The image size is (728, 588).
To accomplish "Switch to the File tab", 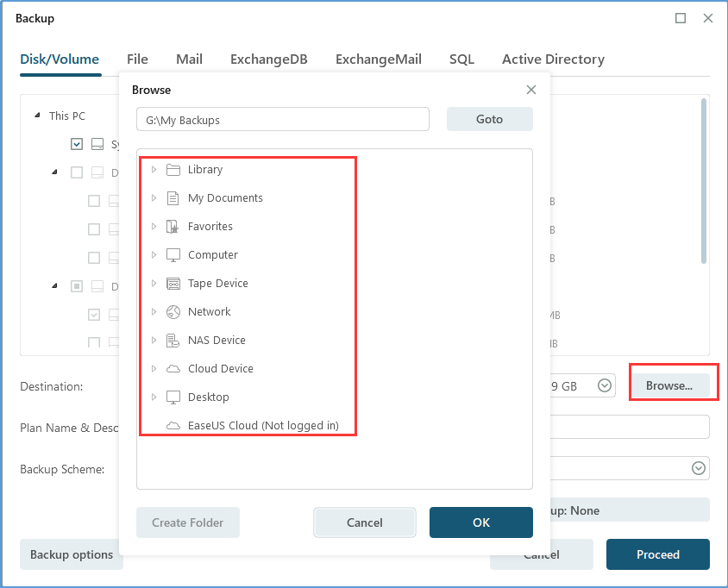I will (x=137, y=59).
